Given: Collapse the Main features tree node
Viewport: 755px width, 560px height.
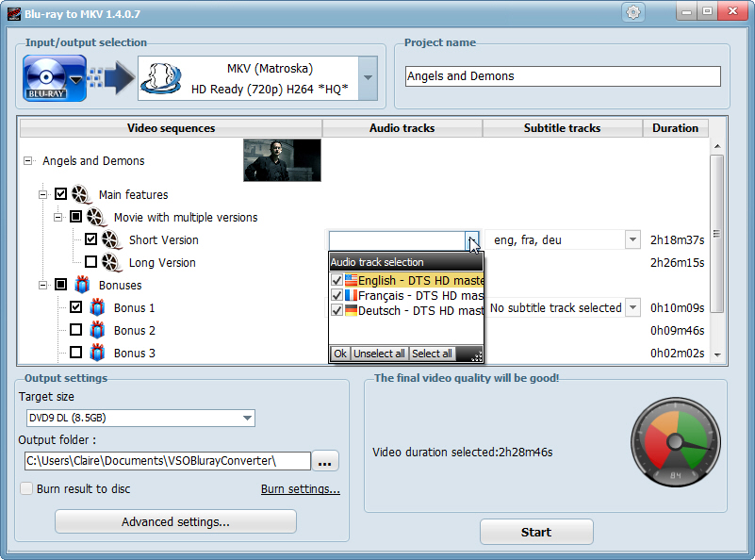Looking at the screenshot, I should click(42, 194).
